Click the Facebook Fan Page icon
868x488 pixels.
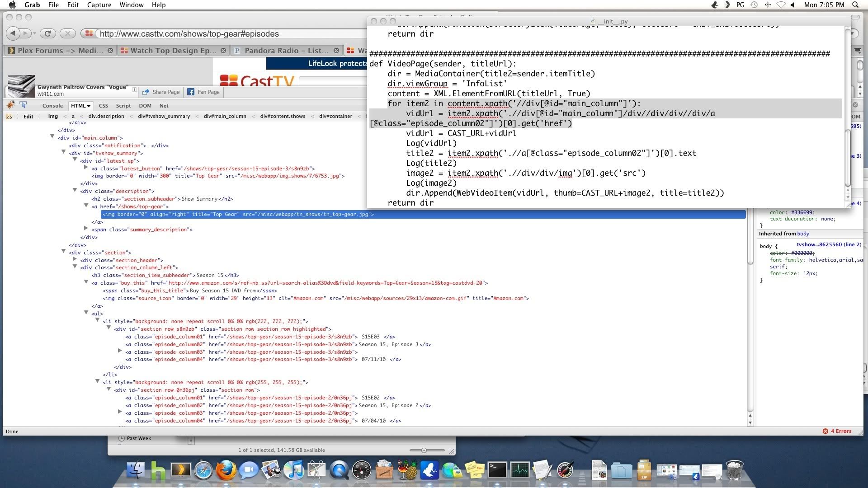191,92
